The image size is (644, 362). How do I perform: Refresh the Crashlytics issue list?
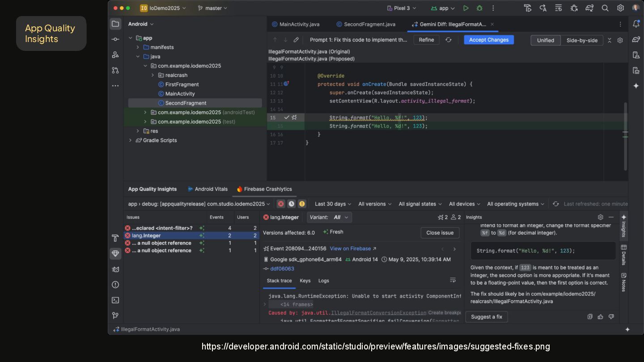pos(555,204)
